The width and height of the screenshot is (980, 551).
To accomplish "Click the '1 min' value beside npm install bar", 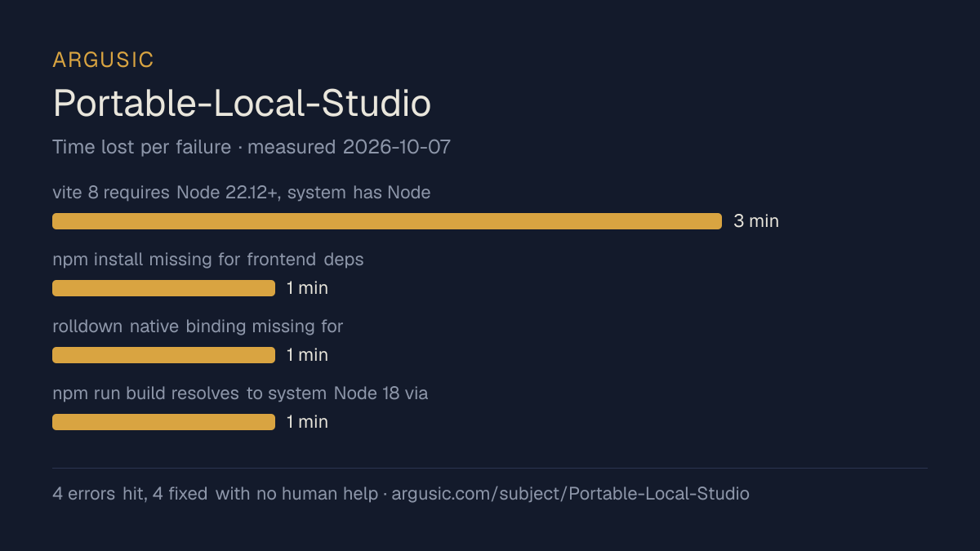I will [307, 288].
